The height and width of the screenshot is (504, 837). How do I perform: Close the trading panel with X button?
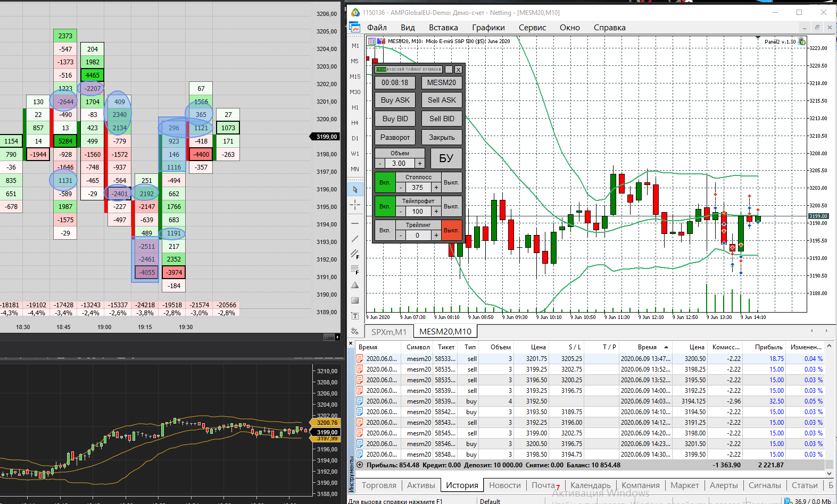click(458, 69)
